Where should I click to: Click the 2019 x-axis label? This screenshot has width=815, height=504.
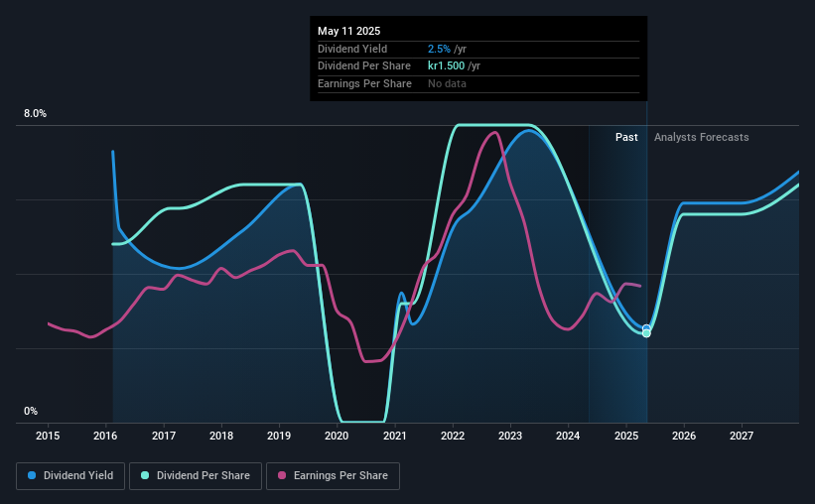[279, 436]
